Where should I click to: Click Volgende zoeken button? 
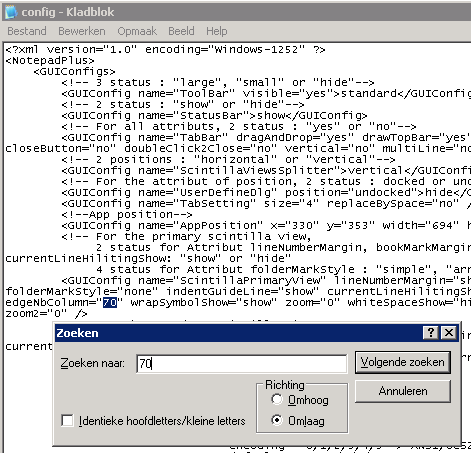pos(403,362)
